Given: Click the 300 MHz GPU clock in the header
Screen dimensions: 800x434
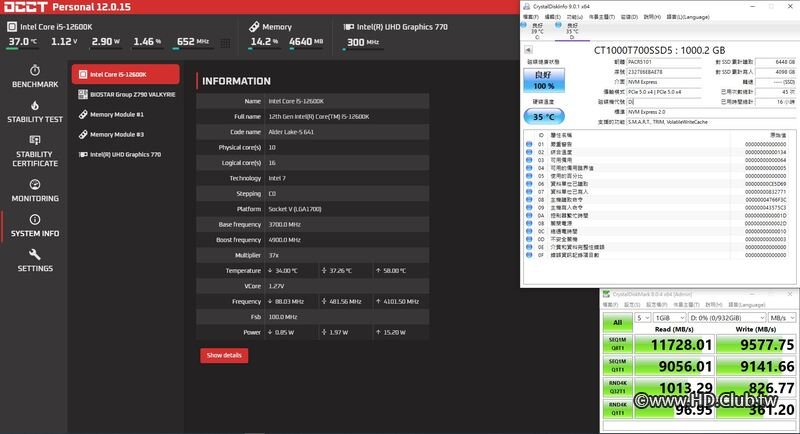Looking at the screenshot, I should coord(363,42).
